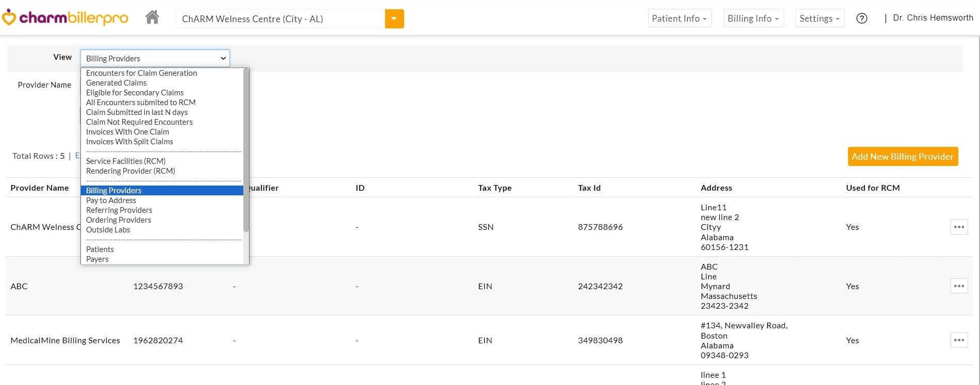Click the Used for RCM column header
The height and width of the screenshot is (385, 980).
pyautogui.click(x=873, y=188)
